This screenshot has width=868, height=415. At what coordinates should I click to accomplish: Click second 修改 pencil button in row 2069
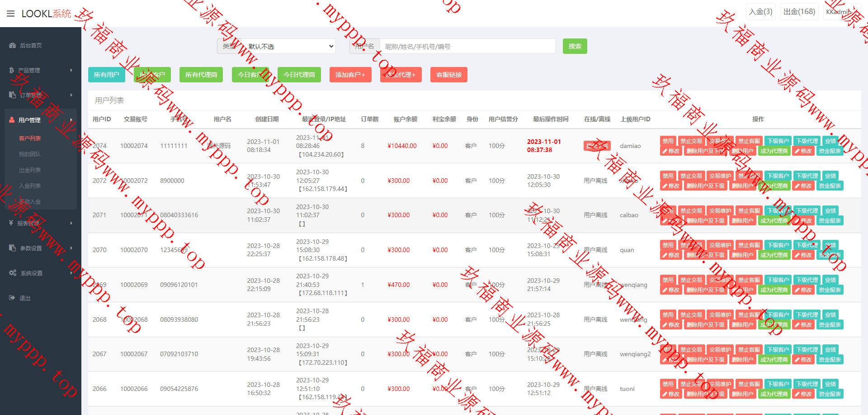[803, 290]
